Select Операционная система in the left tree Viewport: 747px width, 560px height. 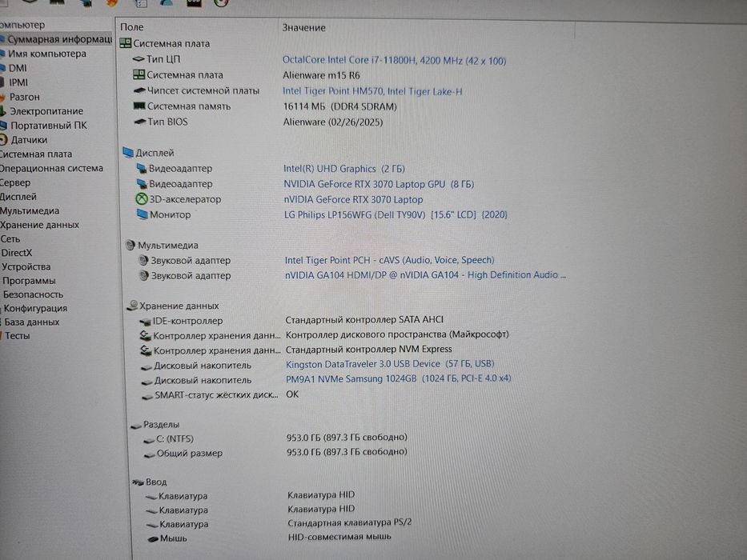pyautogui.click(x=51, y=168)
